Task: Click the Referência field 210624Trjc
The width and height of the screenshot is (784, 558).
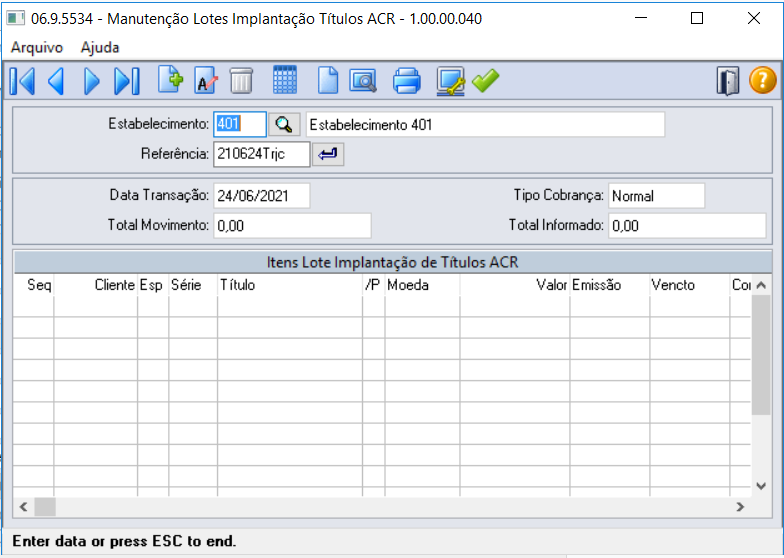Action: (x=262, y=154)
